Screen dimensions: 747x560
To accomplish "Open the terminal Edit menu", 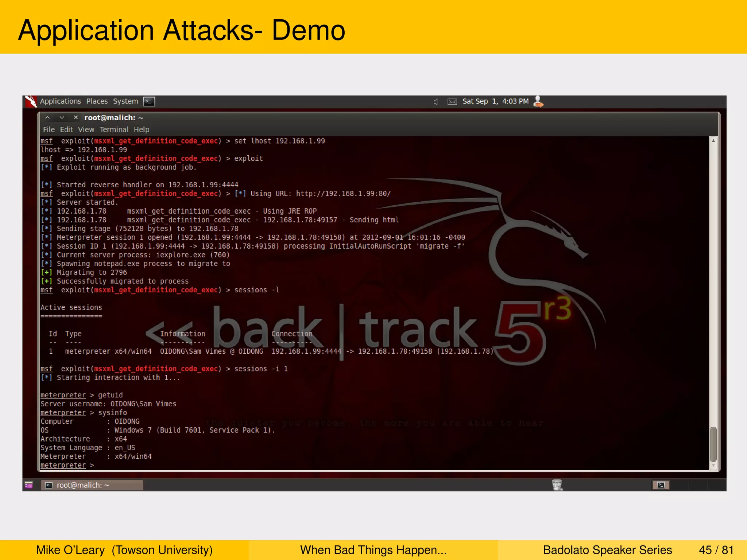I will click(66, 129).
